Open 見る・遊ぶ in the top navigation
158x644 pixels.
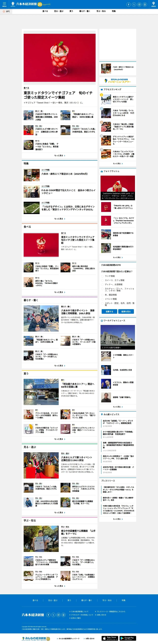coord(59,11)
